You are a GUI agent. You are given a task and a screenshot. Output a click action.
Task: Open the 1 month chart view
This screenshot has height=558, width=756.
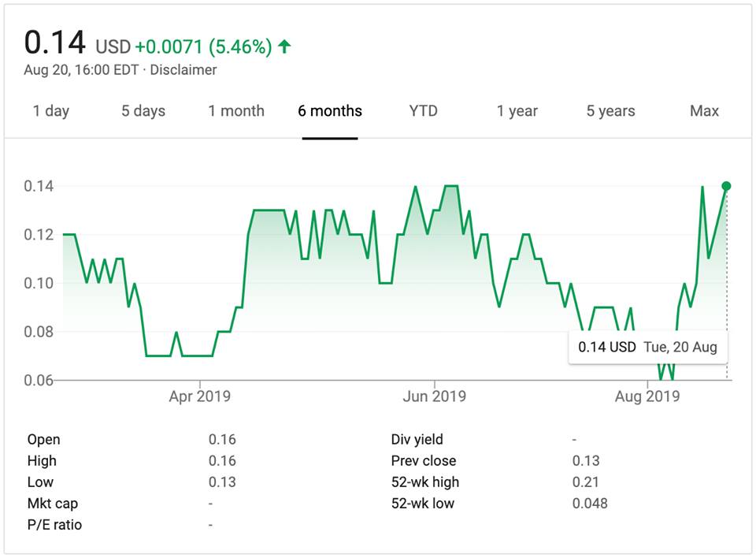236,111
